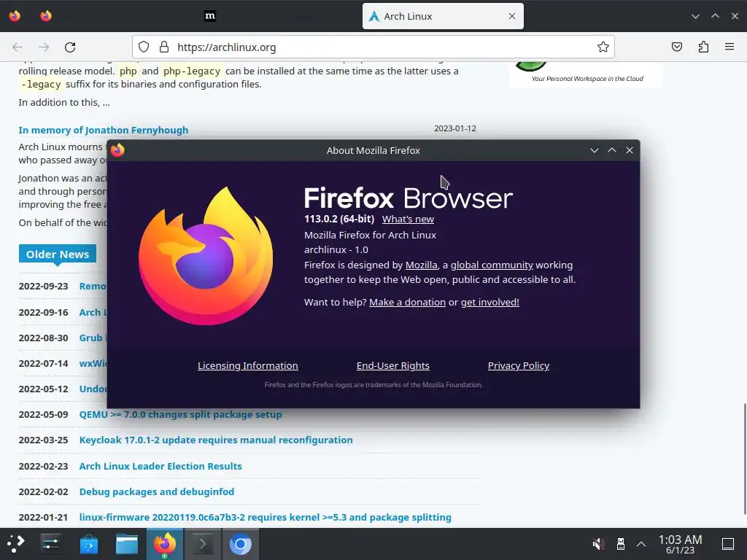This screenshot has width=747, height=560.
Task: Open QEMU >= 7.0.0 changes news item
Action: click(181, 414)
